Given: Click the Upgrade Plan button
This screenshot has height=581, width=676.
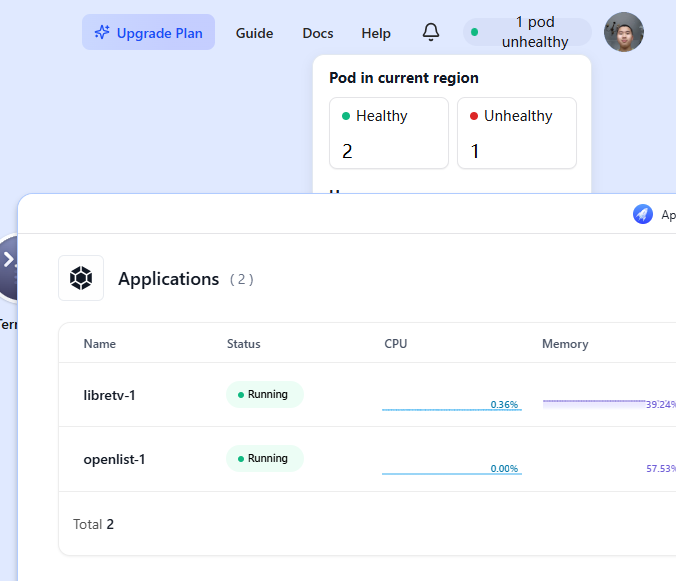Looking at the screenshot, I should tap(148, 32).
